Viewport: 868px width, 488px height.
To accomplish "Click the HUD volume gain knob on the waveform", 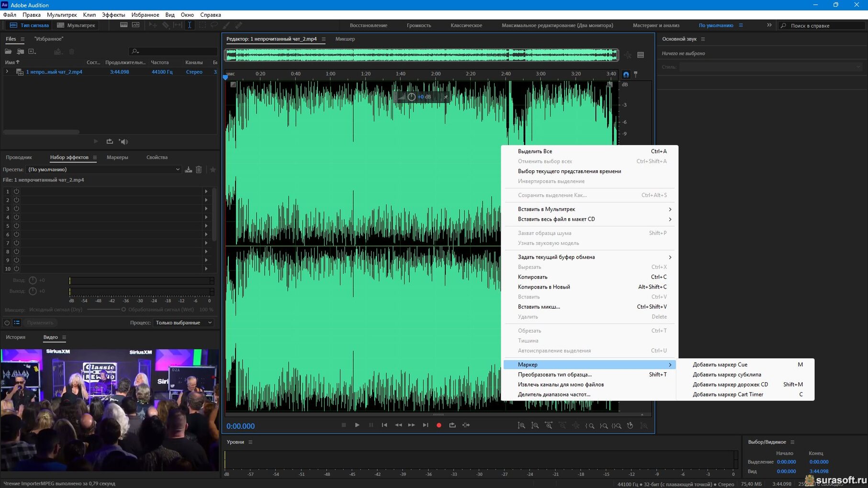I will point(411,97).
